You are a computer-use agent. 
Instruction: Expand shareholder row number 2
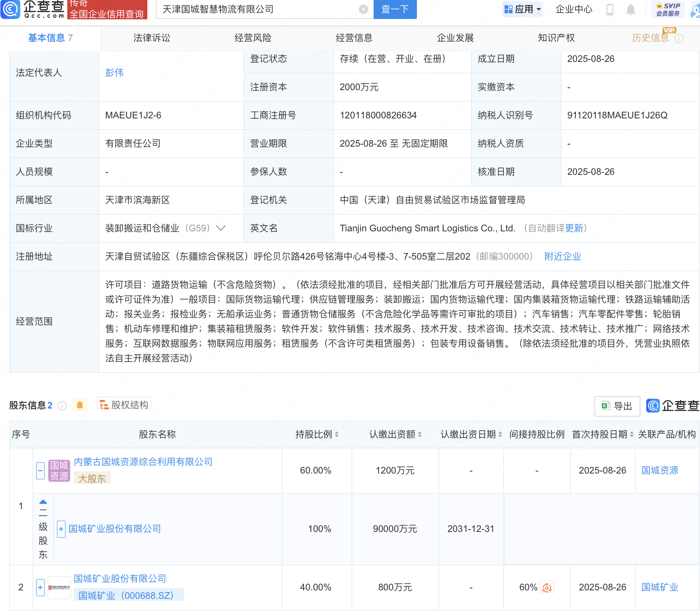pos(40,587)
